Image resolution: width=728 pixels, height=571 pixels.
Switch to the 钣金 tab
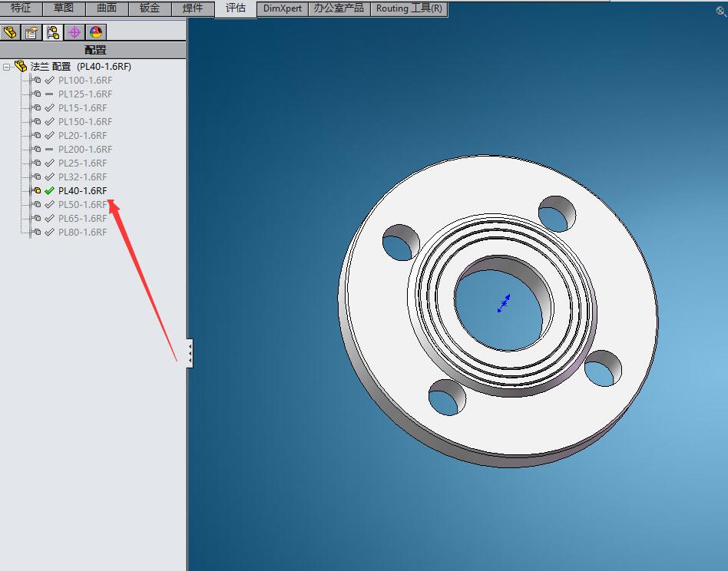pos(150,8)
